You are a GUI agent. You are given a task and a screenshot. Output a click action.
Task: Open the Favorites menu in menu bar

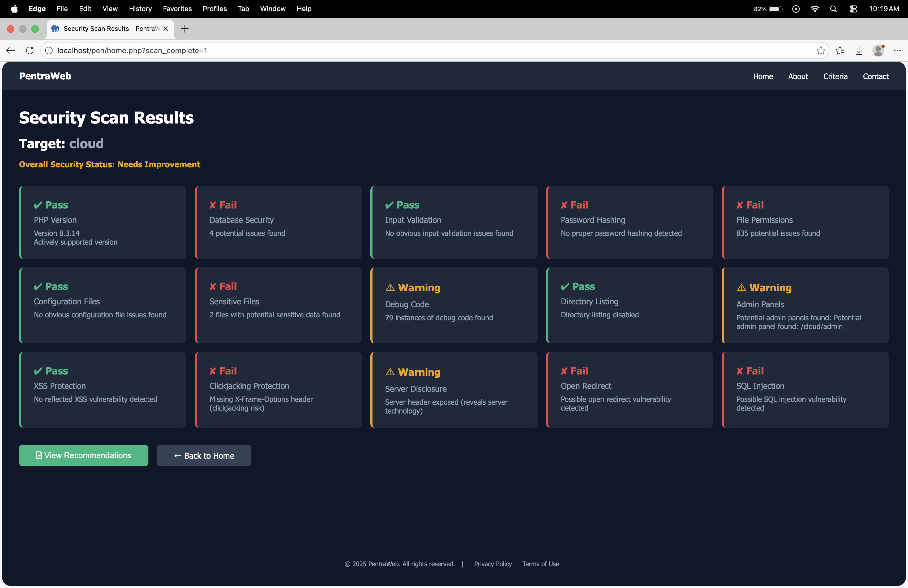(x=177, y=9)
